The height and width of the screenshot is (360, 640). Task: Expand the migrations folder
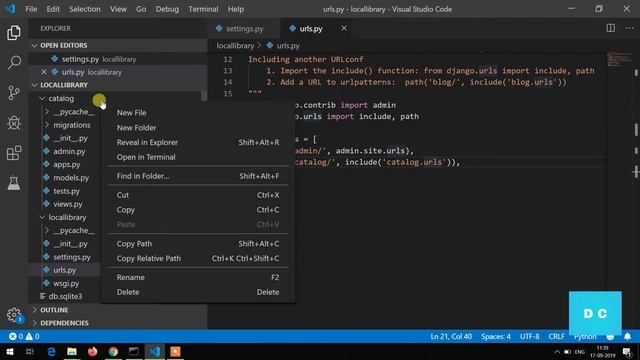[x=47, y=125]
